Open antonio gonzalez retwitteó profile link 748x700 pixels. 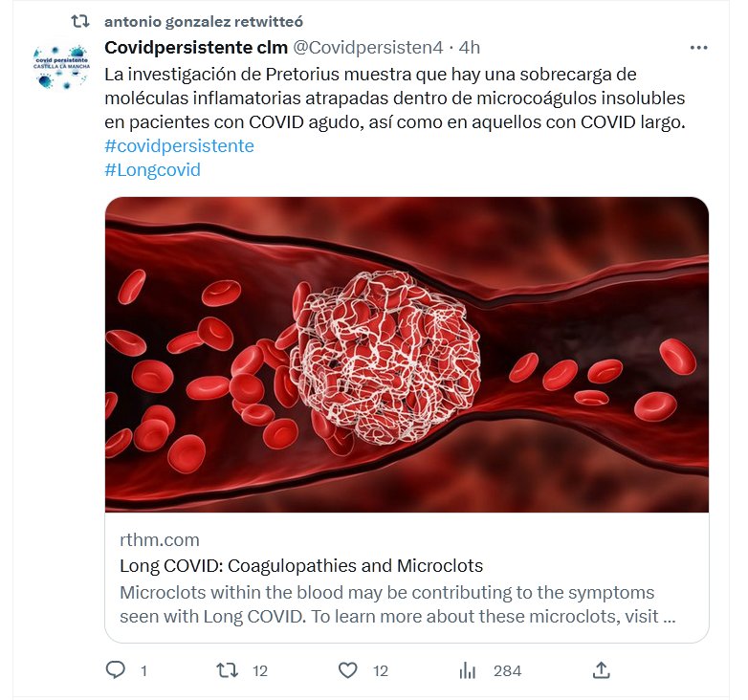point(204,21)
